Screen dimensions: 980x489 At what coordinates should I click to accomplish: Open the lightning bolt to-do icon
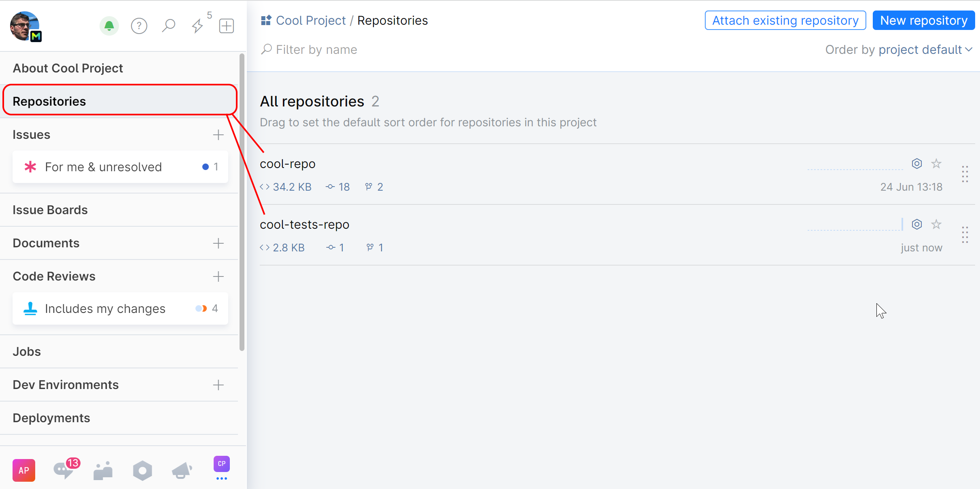[x=197, y=26]
